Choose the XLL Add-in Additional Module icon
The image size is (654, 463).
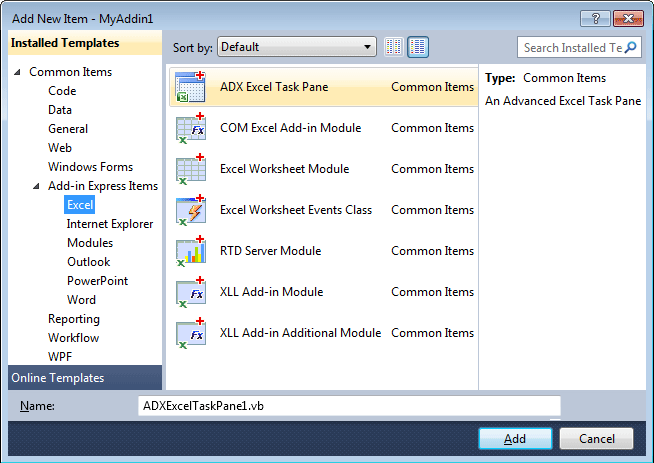click(191, 332)
